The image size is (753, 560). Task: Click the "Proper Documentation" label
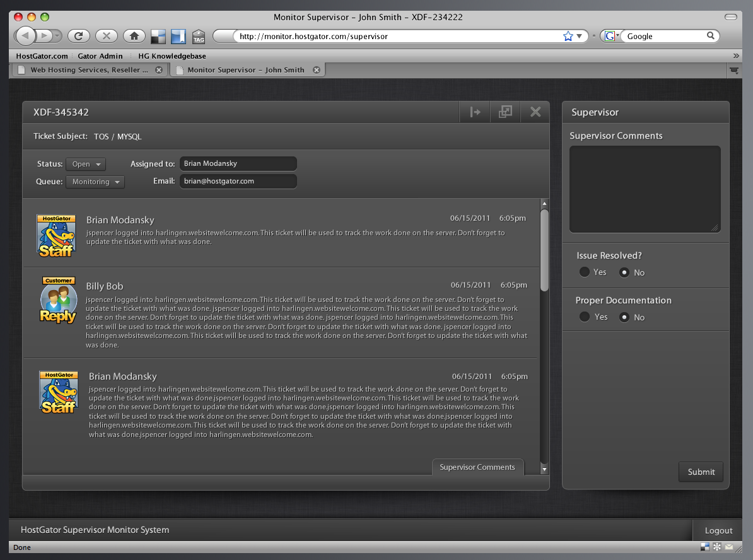[623, 300]
